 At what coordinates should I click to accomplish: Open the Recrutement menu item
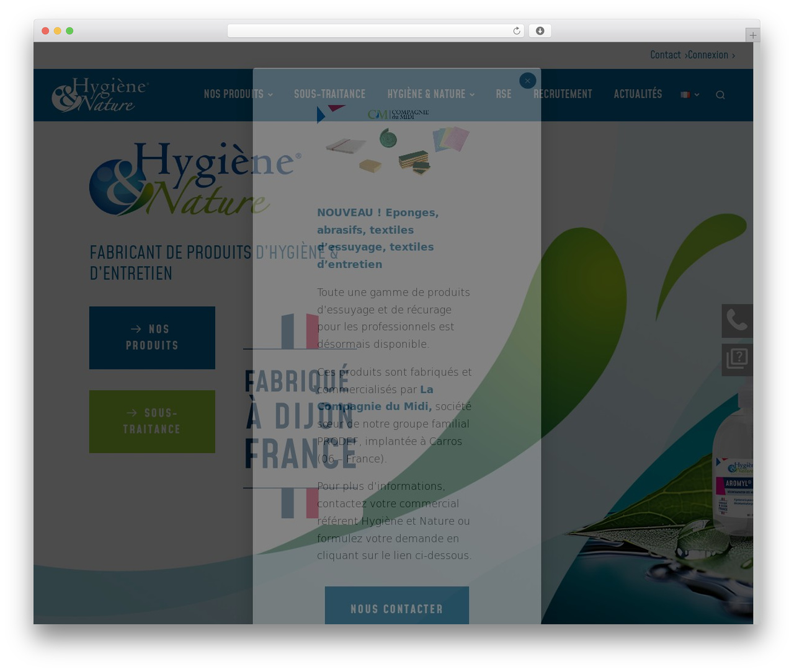point(563,94)
